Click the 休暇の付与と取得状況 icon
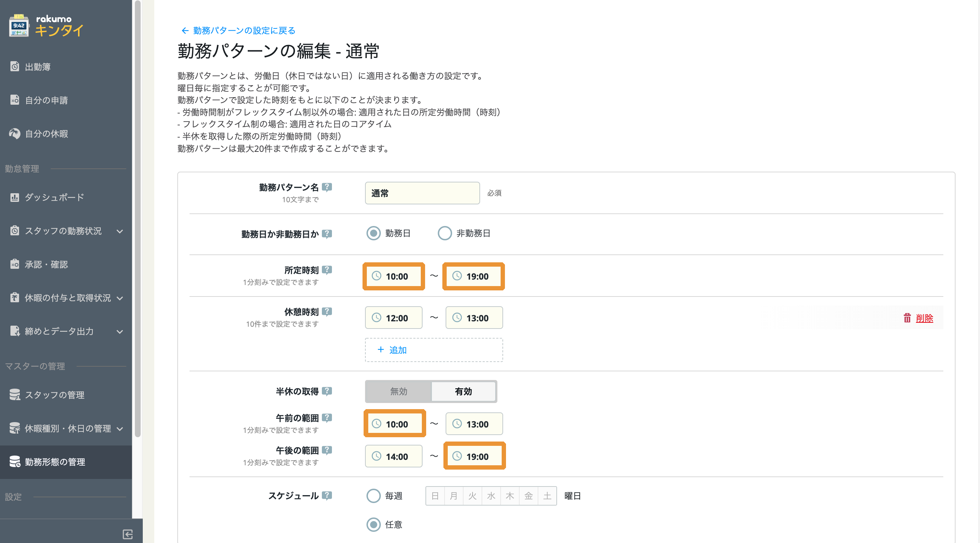This screenshot has width=980, height=543. tap(14, 298)
